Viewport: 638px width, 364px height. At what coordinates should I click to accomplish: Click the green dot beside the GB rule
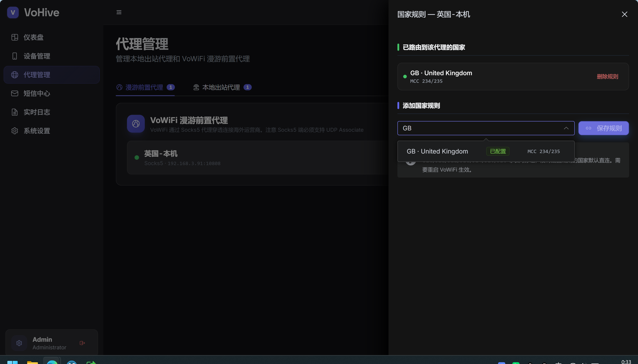point(405,77)
